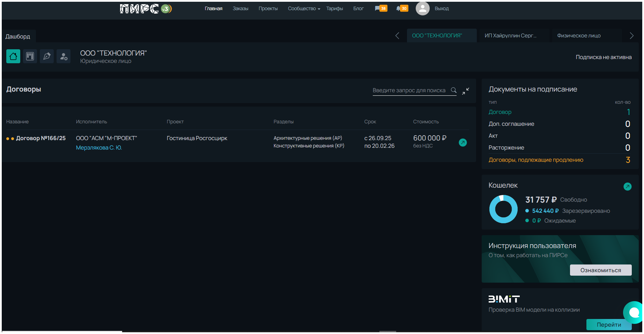Open the kanban board icon
Screen dimensions: 644x334
pos(30,56)
